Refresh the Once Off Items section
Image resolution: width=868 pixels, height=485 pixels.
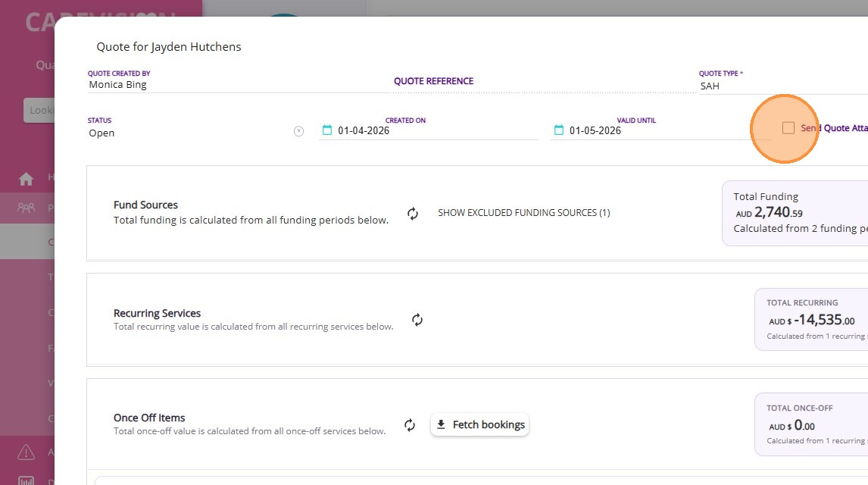pyautogui.click(x=410, y=425)
